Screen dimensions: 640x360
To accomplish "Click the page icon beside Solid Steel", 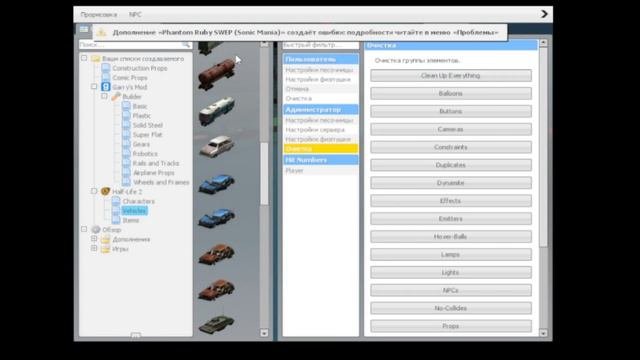I will tap(126, 125).
